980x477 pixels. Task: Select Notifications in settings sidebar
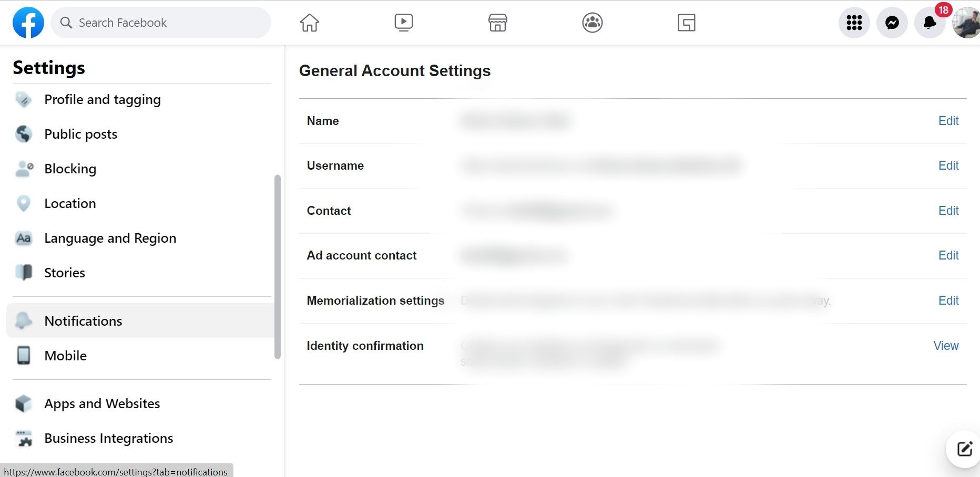(x=83, y=321)
